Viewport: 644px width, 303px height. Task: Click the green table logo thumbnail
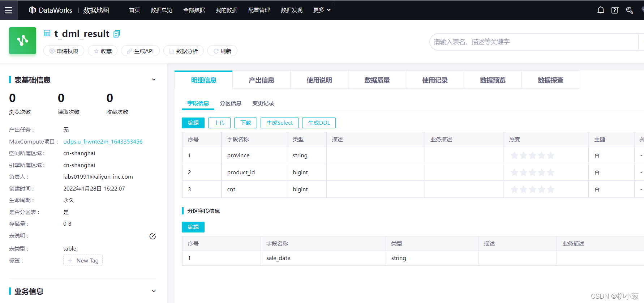coord(22,40)
